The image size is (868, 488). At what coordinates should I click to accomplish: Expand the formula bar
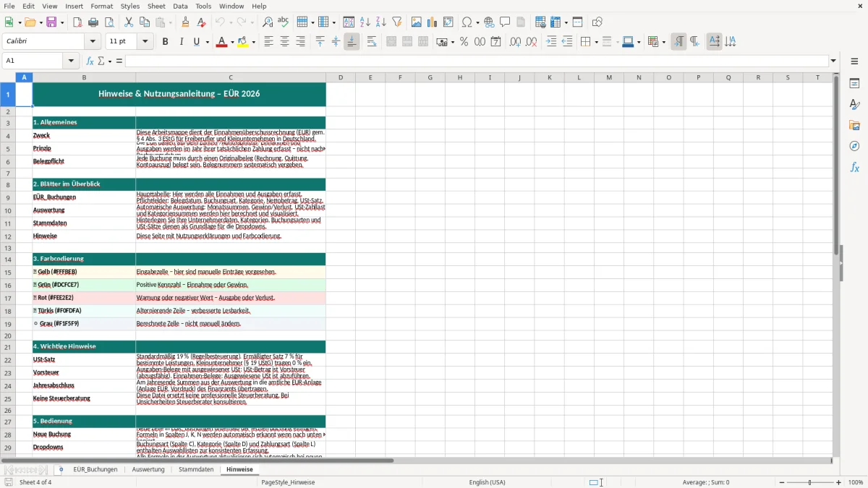pyautogui.click(x=833, y=61)
